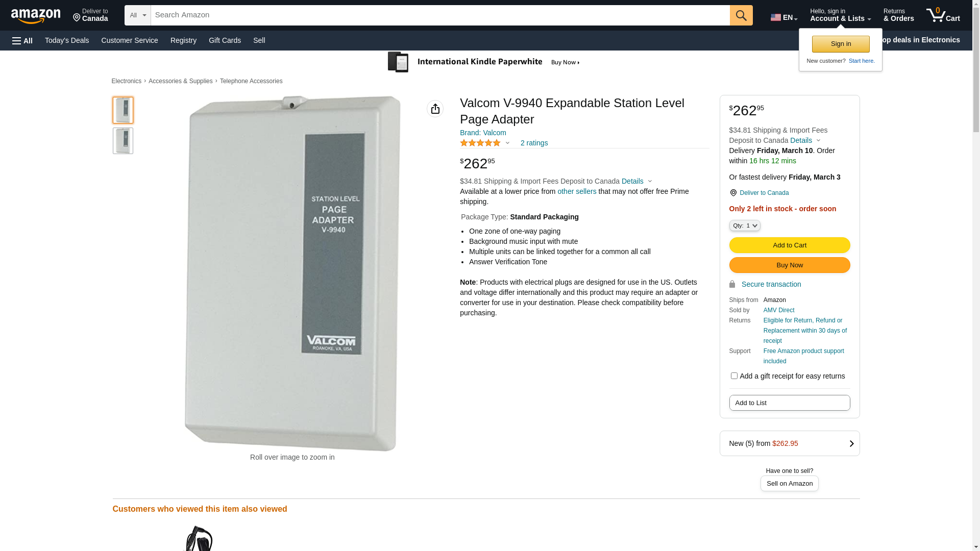Check the gift receipt checkbox
Screen dimensions: 980x551
pos(734,376)
